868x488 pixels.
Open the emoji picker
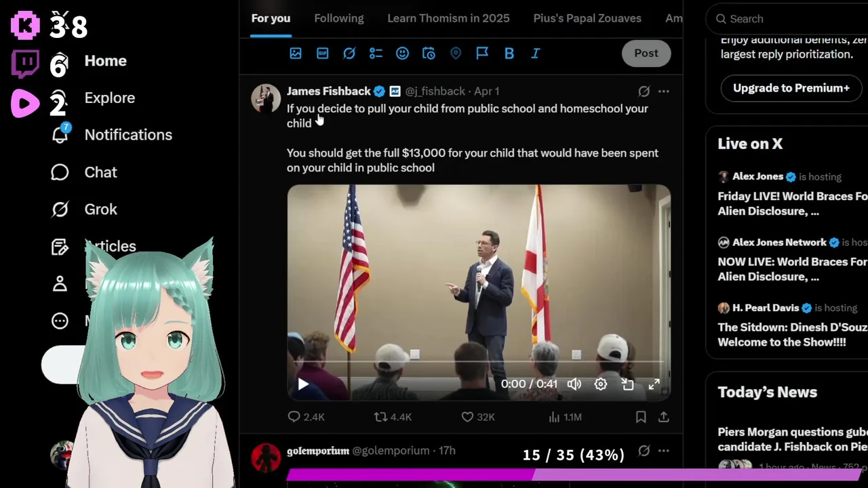click(402, 53)
